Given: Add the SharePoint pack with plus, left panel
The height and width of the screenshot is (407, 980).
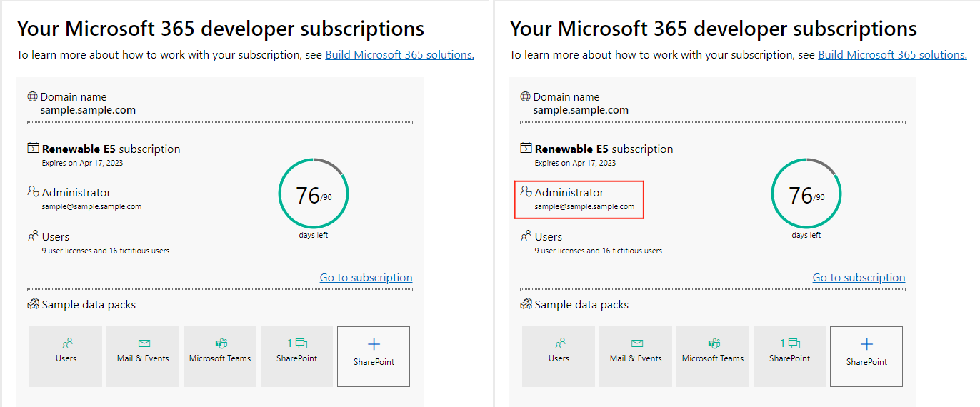Looking at the screenshot, I should pyautogui.click(x=374, y=356).
